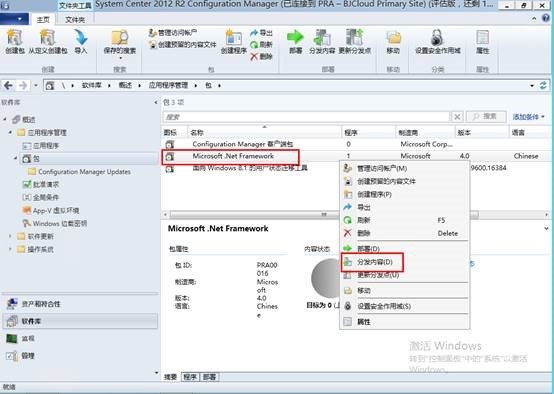Switch to the 主页 ribbon tab
Image resolution: width=554 pixels, height=394 pixels.
tap(43, 20)
